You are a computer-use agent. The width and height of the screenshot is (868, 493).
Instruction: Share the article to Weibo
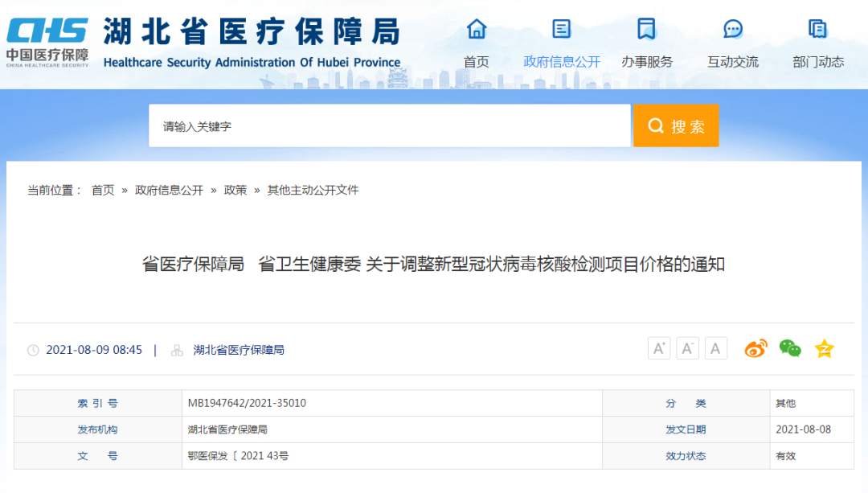[755, 348]
